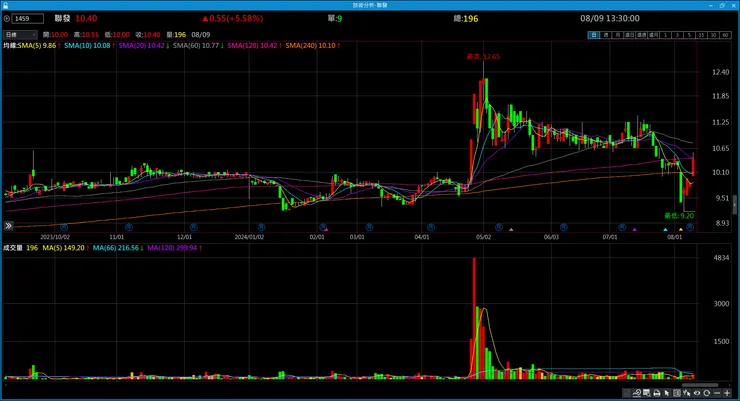The image size is (740, 401).
Task: Click the magenta triangle marker near 02/01
Action: (326, 229)
